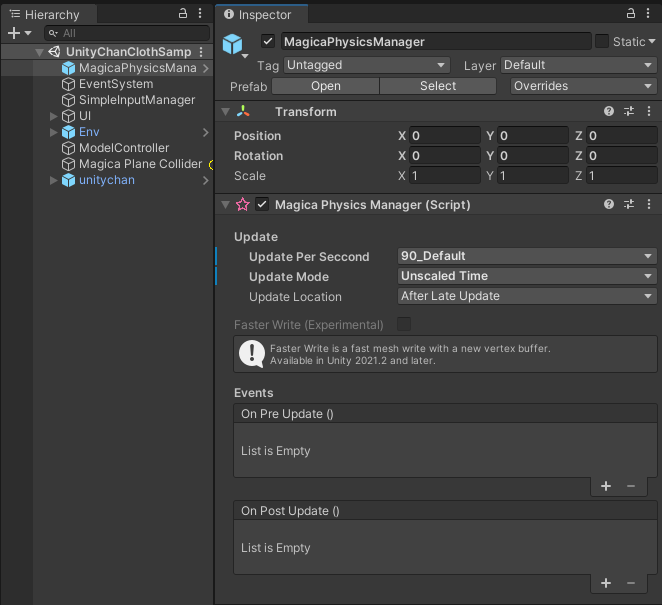Click the prefab Open button
This screenshot has height=605, width=662.
(x=326, y=86)
